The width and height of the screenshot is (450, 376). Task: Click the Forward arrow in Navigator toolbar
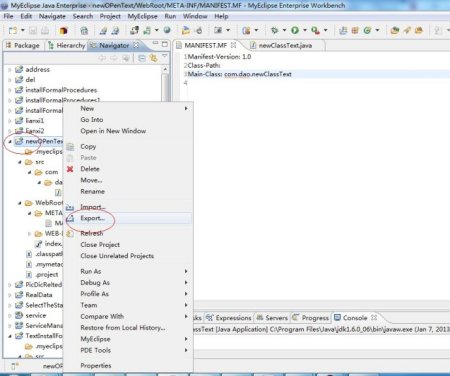(x=114, y=58)
